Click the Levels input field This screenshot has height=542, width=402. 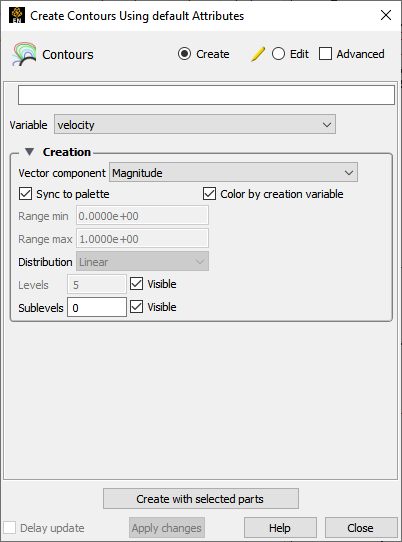coord(97,284)
